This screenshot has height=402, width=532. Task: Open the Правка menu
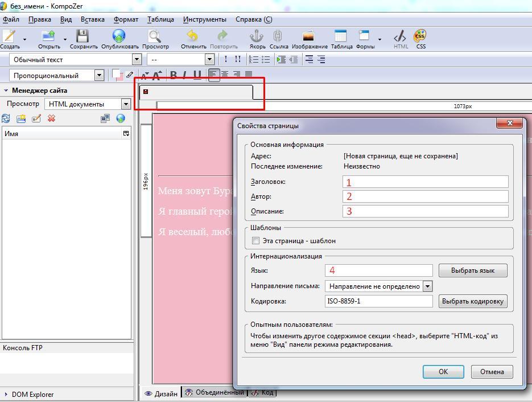(x=40, y=19)
